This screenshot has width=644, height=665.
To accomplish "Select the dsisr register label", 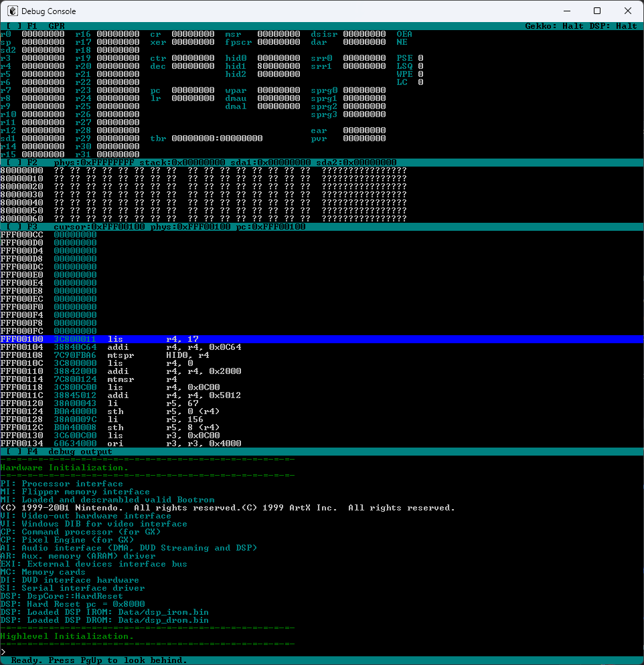I will click(324, 34).
